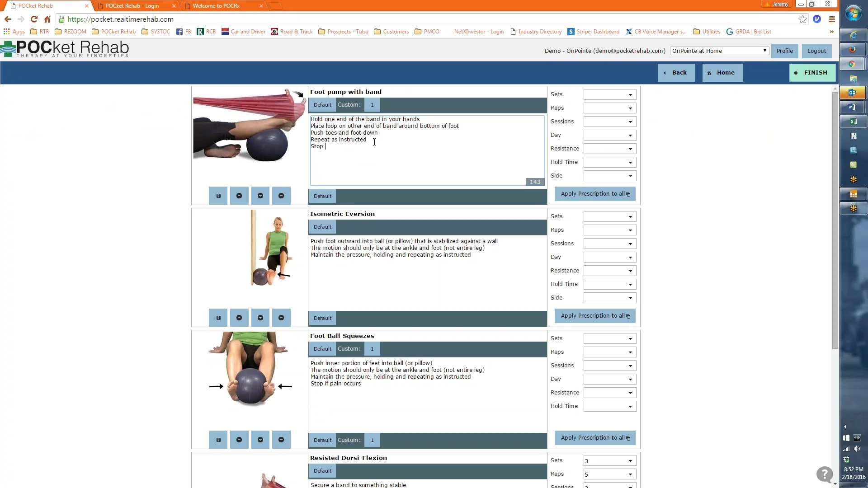Click grid icon under Isometric Eversion image
This screenshot has width=868, height=488.
point(218,318)
